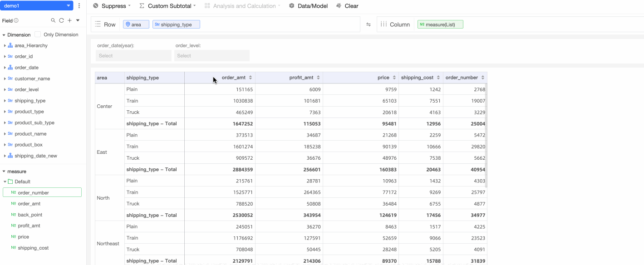Click the Data/Model button
The height and width of the screenshot is (265, 644).
308,6
